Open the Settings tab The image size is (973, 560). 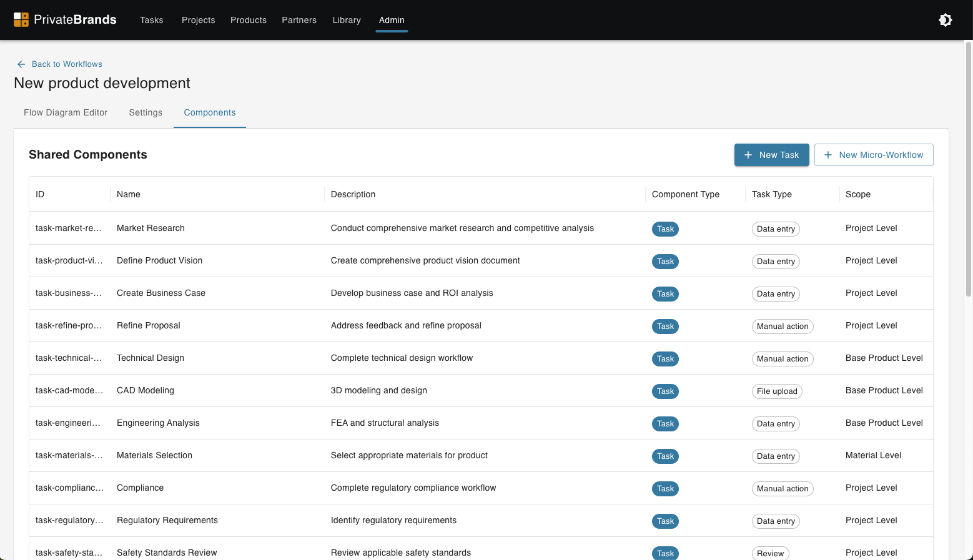[146, 113]
